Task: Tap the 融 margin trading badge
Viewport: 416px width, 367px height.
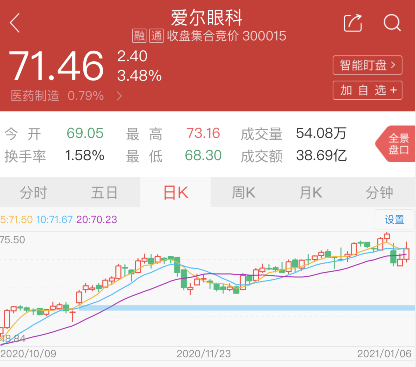Action: (x=139, y=36)
